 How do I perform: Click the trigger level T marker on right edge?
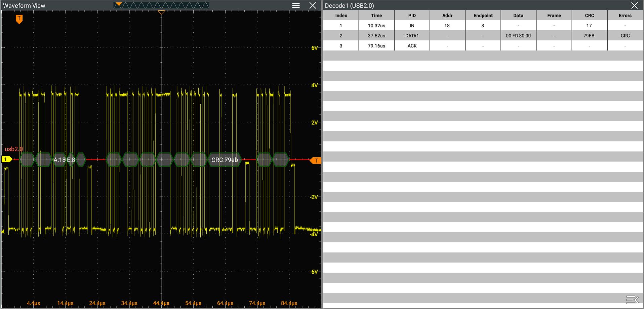pos(316,161)
